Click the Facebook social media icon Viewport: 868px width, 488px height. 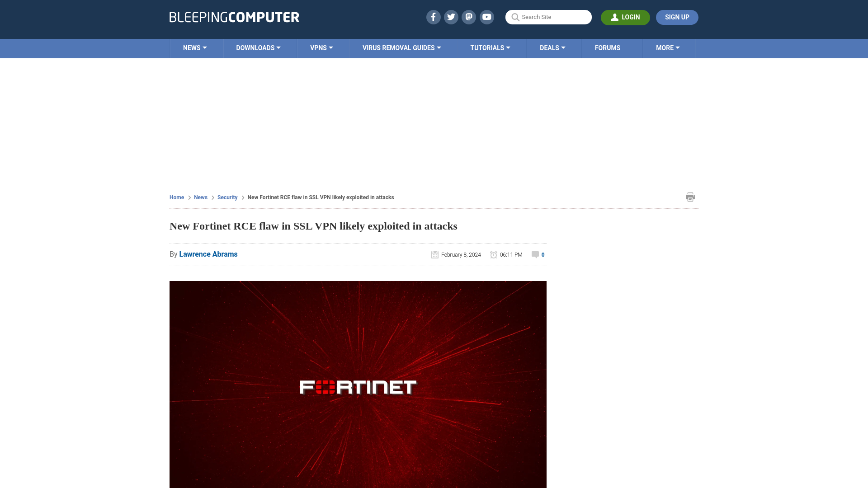(x=434, y=17)
